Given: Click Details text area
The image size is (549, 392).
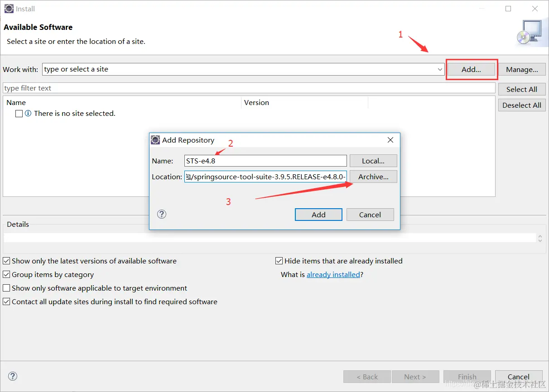Looking at the screenshot, I should (270, 238).
